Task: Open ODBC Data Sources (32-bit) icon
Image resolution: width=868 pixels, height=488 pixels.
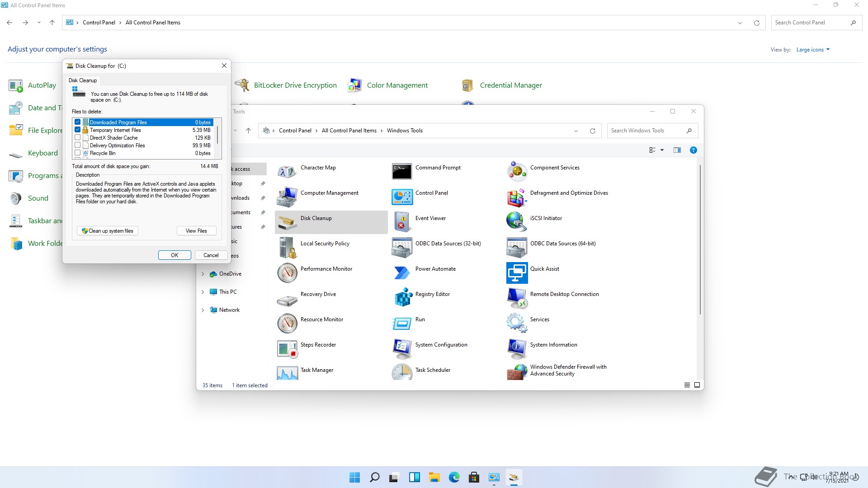Action: 402,248
